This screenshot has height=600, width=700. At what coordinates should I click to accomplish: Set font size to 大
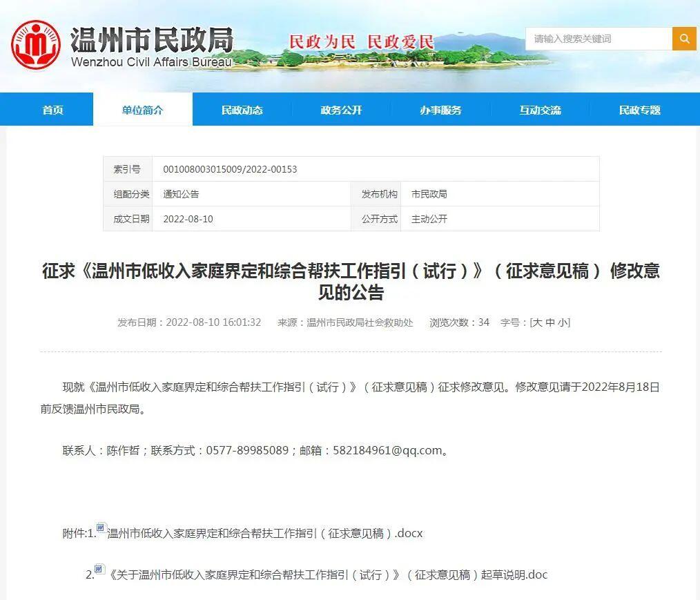[x=538, y=322]
